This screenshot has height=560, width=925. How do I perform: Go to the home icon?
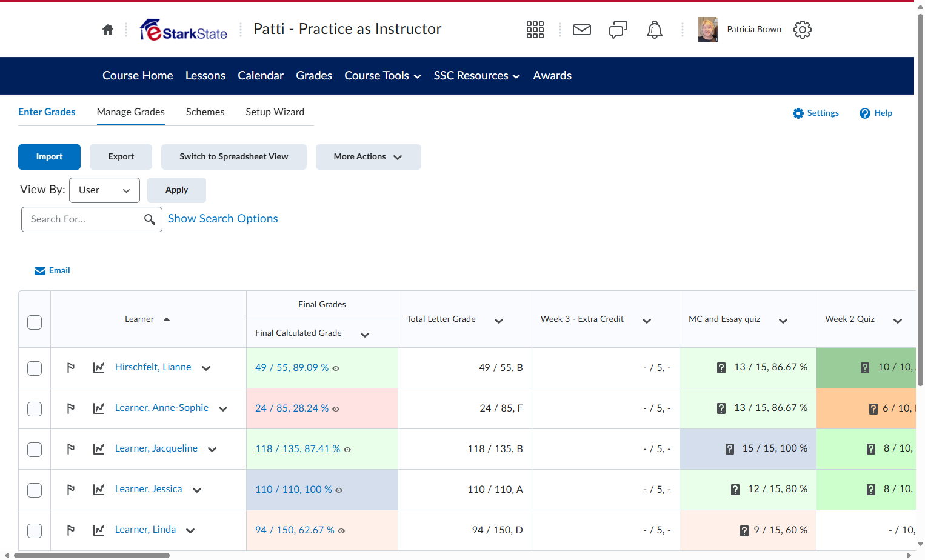click(108, 30)
